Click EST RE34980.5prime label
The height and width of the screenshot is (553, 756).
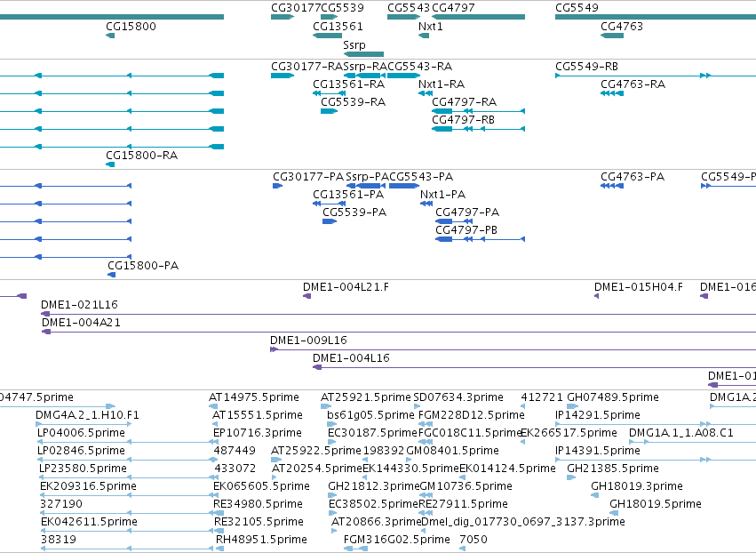point(258,504)
